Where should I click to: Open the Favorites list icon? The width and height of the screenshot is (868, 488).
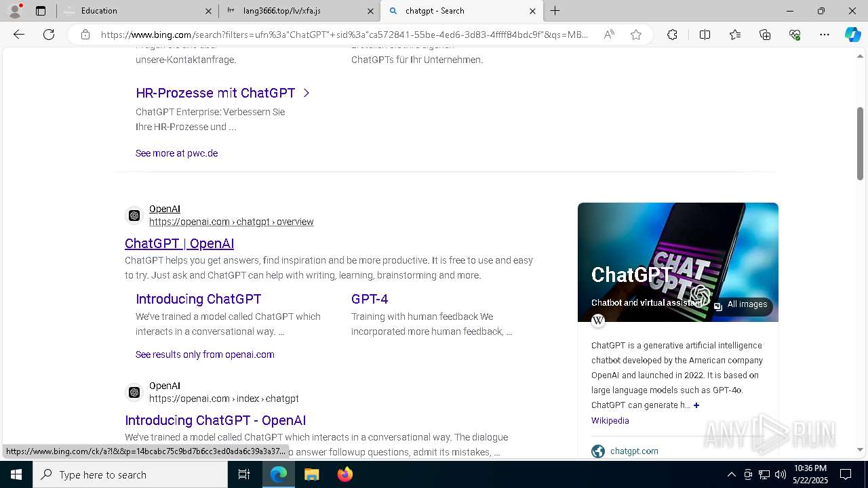[x=735, y=35]
